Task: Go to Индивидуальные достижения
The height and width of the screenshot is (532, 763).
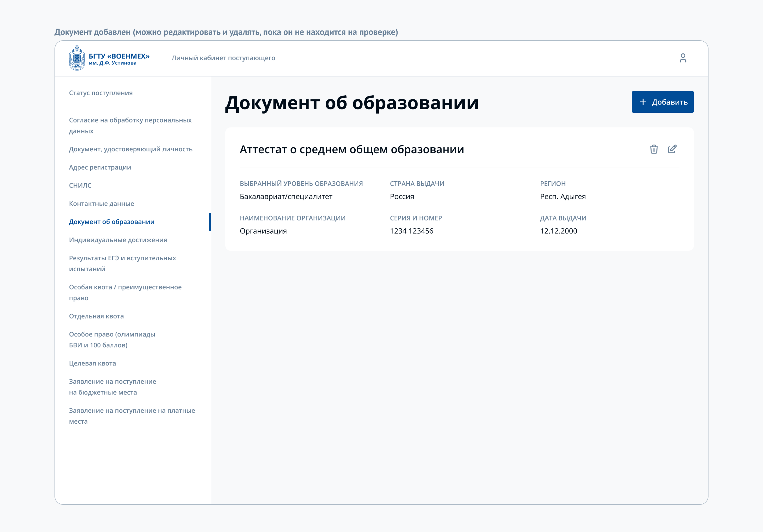Action: (118, 240)
